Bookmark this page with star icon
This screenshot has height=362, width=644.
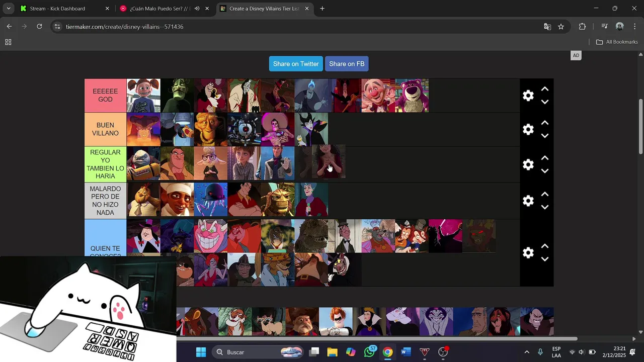(x=561, y=27)
